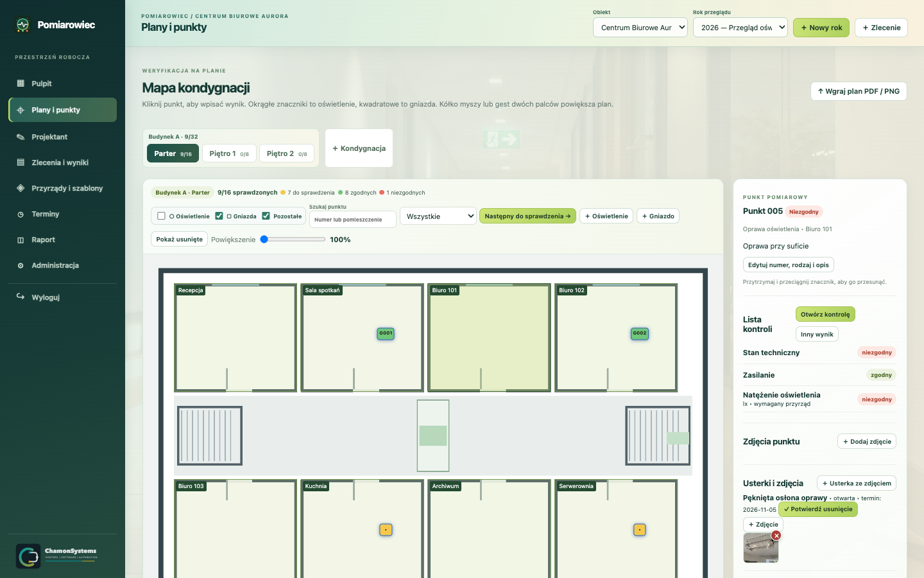The image size is (924, 578).
Task: Click the Wyloguj arrow icon
Action: (21, 297)
